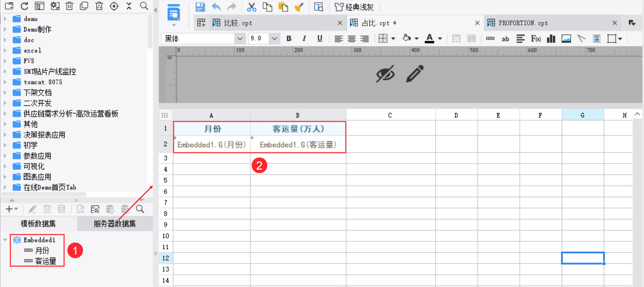Collapse the Embedded1 dataset node
The height and width of the screenshot is (287, 644).
pos(5,240)
